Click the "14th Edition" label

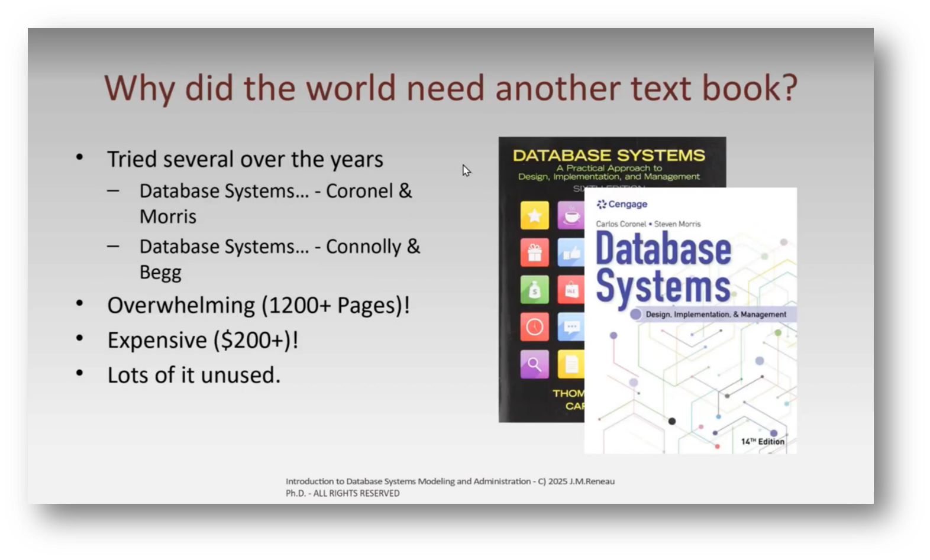pyautogui.click(x=763, y=441)
